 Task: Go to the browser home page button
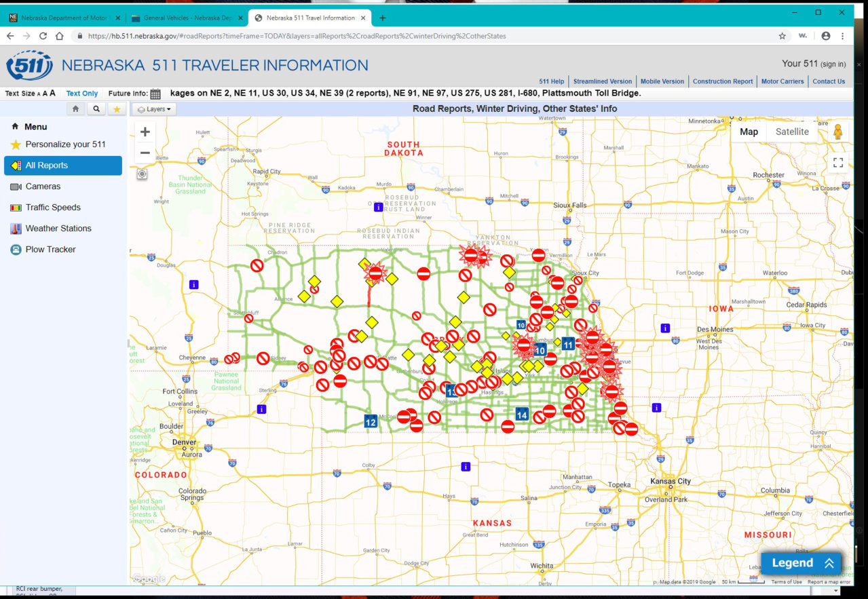click(60, 36)
